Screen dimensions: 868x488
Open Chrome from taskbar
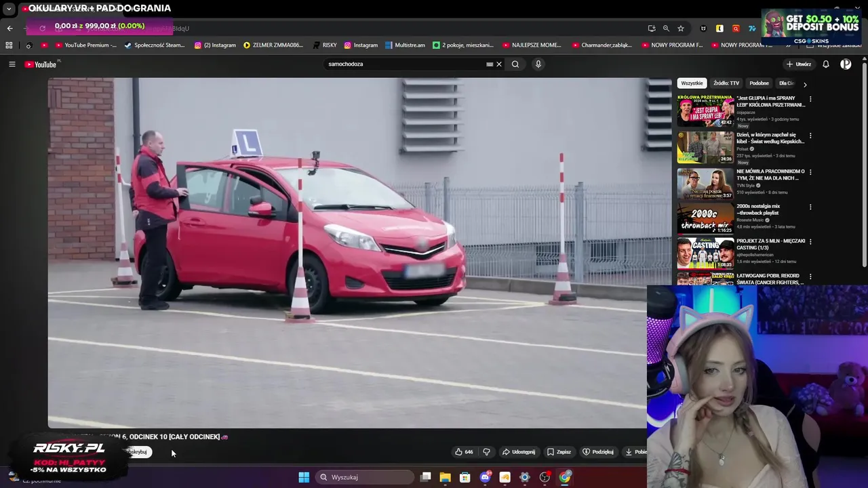565,477
